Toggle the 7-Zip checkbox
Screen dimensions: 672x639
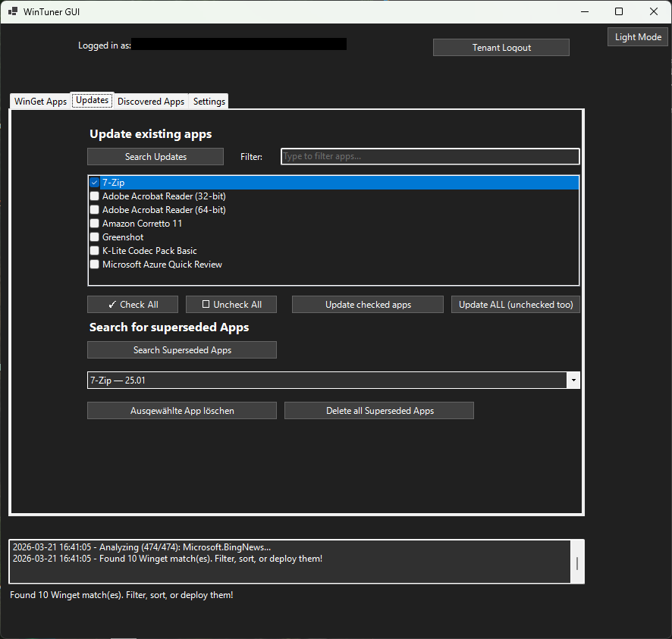[x=95, y=183]
